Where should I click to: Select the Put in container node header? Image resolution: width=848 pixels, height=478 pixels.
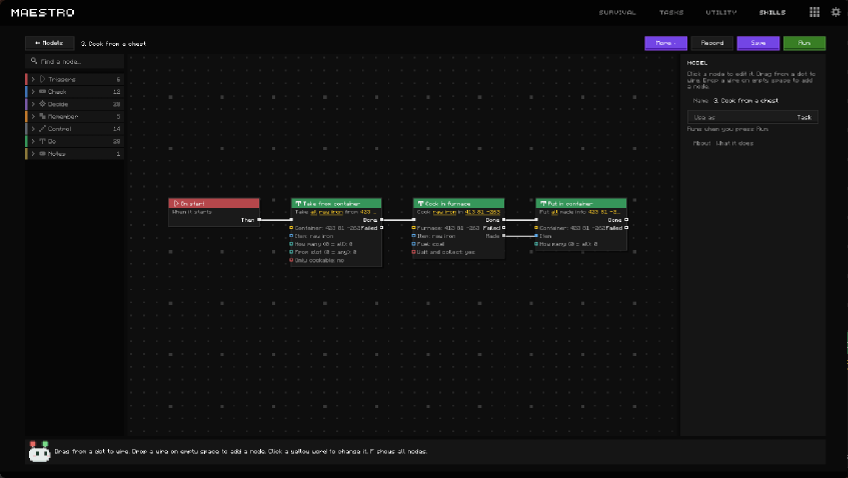click(581, 203)
